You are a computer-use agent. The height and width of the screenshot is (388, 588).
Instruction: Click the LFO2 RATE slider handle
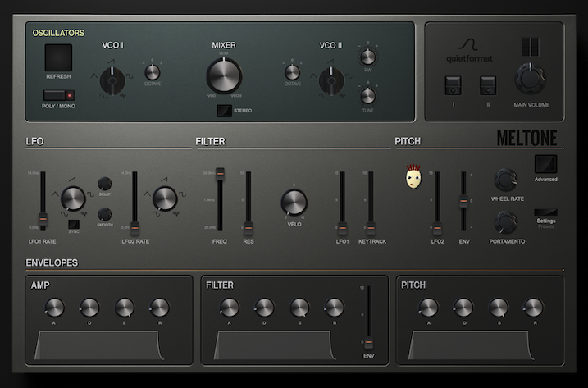tap(134, 227)
